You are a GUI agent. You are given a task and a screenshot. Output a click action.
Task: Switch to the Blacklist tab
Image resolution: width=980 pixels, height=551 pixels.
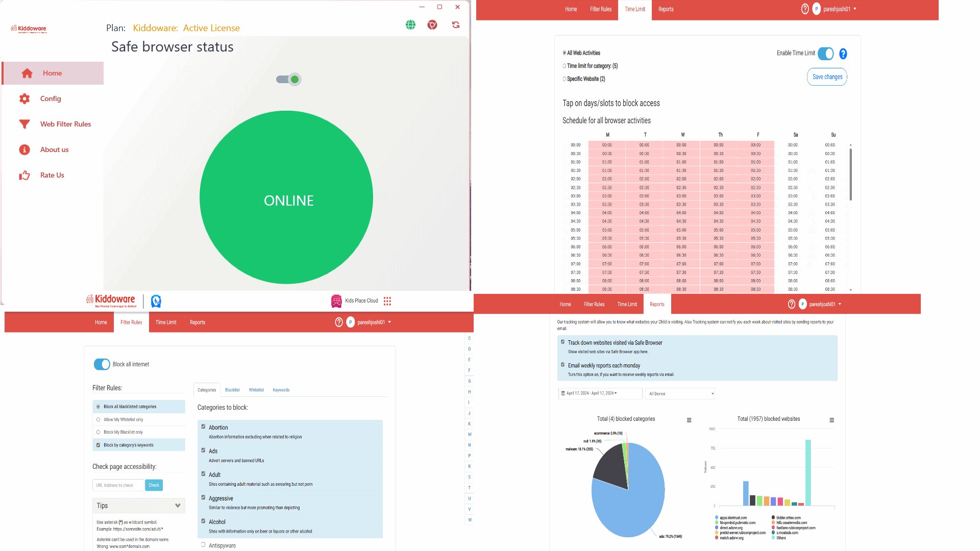(x=232, y=390)
